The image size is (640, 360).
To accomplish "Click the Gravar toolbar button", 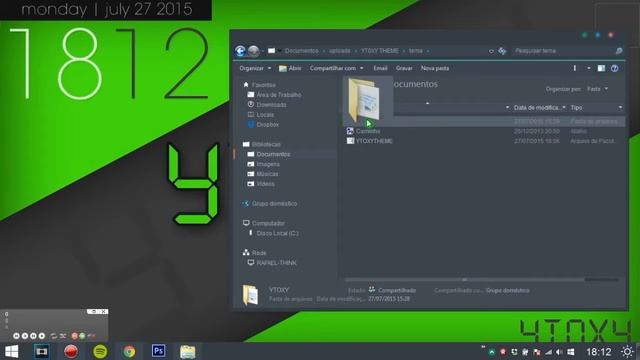I will tap(404, 68).
